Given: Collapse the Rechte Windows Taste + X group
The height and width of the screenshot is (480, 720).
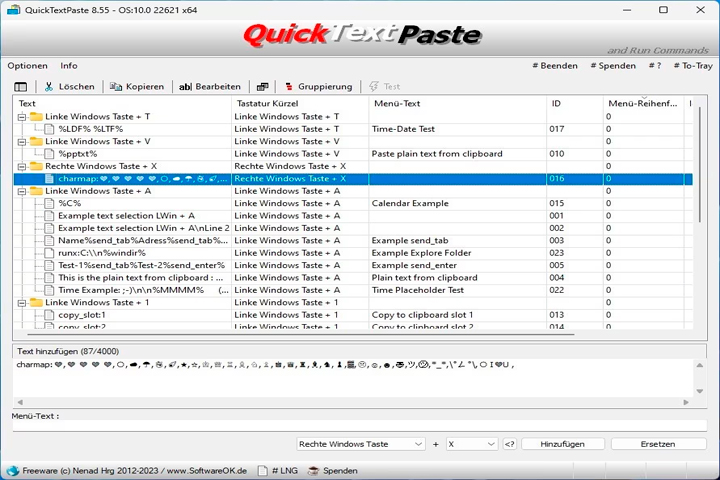Looking at the screenshot, I should click(22, 167).
